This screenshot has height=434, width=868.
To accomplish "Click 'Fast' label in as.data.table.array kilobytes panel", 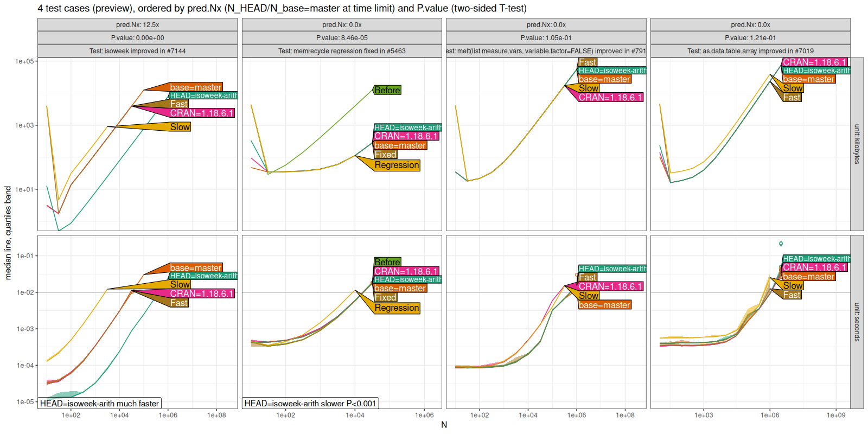I will [x=792, y=98].
